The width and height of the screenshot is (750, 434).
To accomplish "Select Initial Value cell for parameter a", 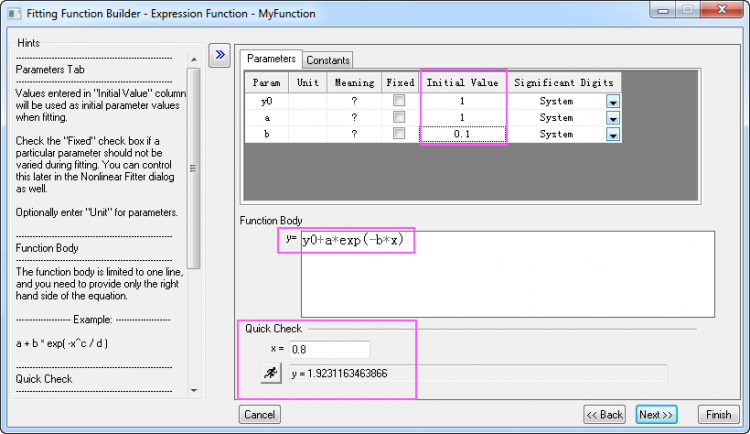I will coord(463,117).
